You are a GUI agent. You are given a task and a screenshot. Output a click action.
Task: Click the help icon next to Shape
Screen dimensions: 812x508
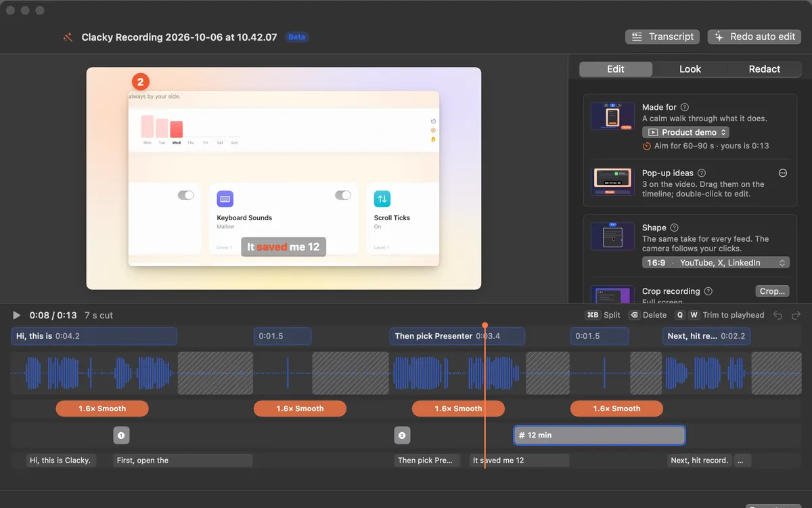(675, 228)
